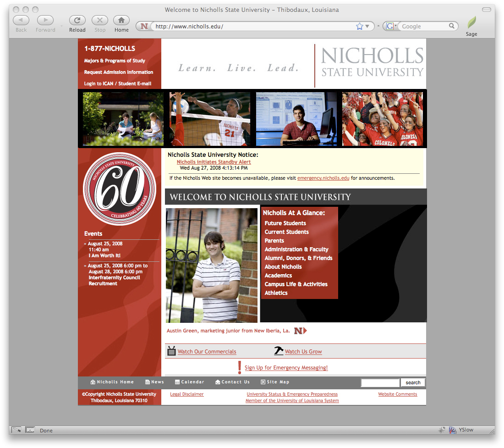Image resolution: width=504 pixels, height=448 pixels.
Task: Click the site search text field
Action: [380, 382]
